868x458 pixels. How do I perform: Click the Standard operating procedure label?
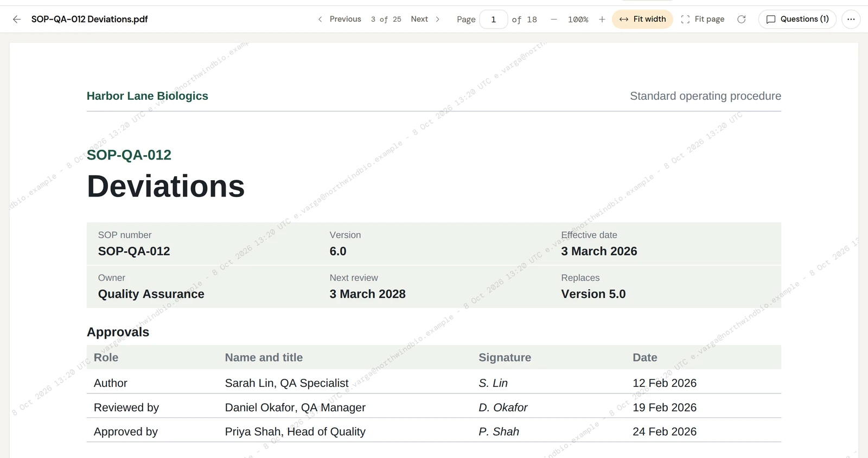click(705, 96)
